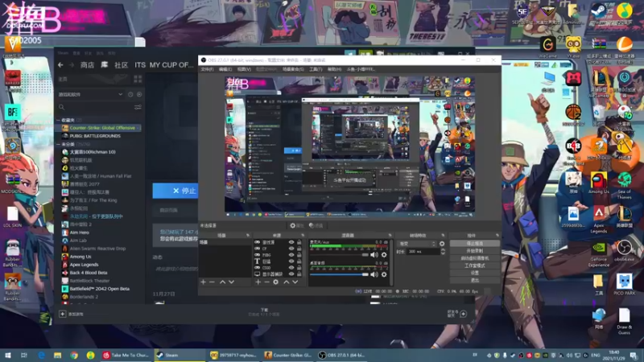The height and width of the screenshot is (362, 644).
Task: Click Start Virtual Camera button in OBS
Action: 475,258
